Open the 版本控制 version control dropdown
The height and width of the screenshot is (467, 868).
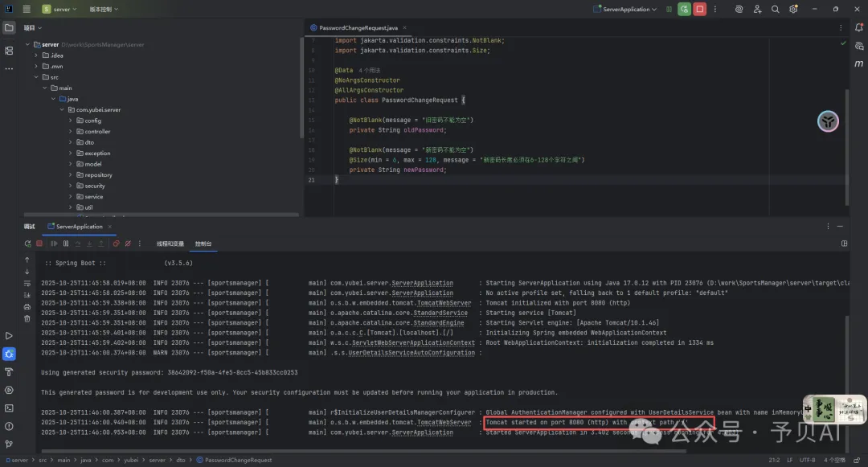click(104, 9)
